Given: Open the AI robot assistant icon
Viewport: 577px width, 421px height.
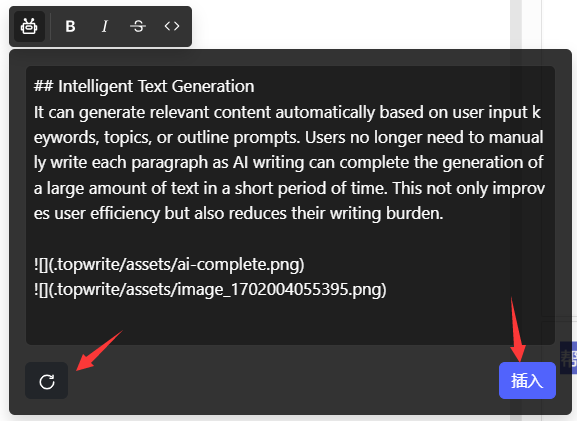Looking at the screenshot, I should click(x=29, y=26).
